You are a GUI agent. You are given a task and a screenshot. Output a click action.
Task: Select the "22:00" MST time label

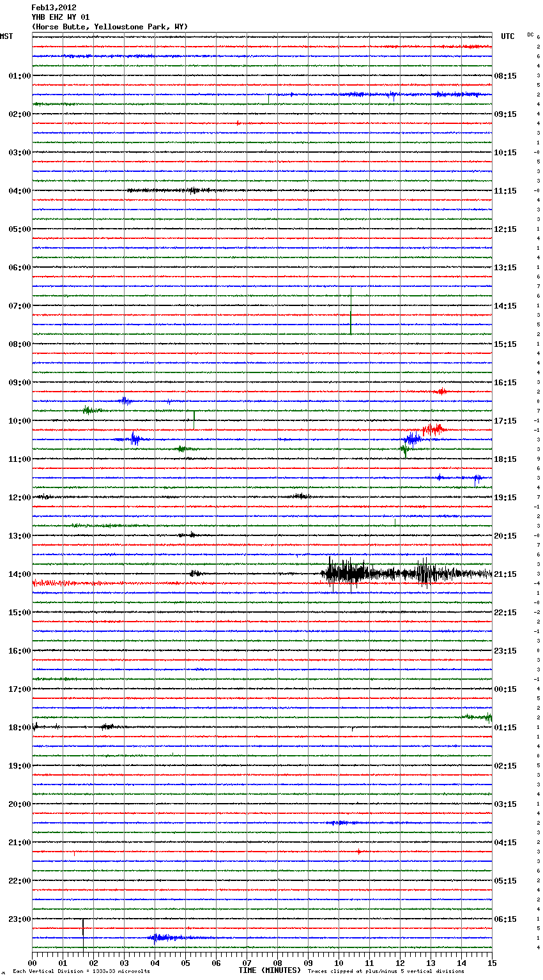point(20,881)
